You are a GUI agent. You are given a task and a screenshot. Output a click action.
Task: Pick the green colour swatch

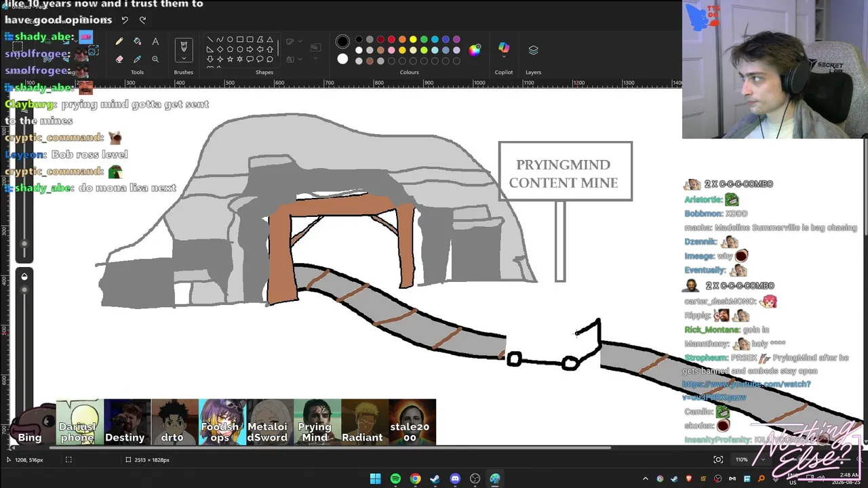pyautogui.click(x=424, y=39)
